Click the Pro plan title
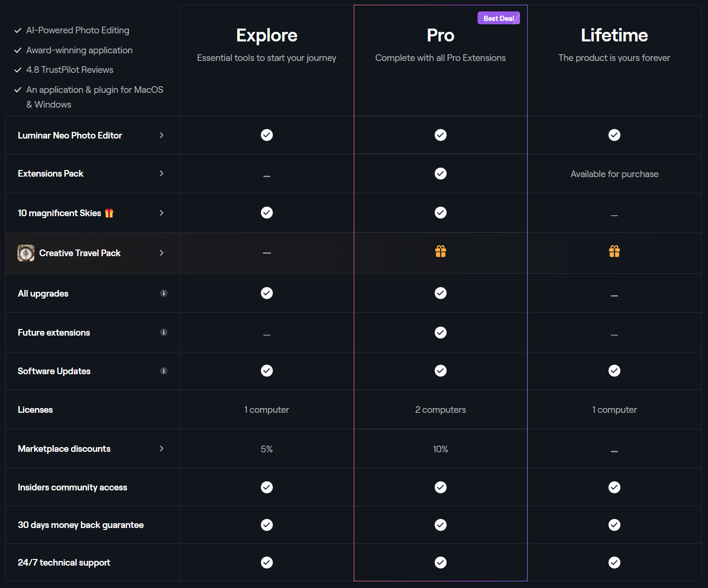 pyautogui.click(x=440, y=36)
